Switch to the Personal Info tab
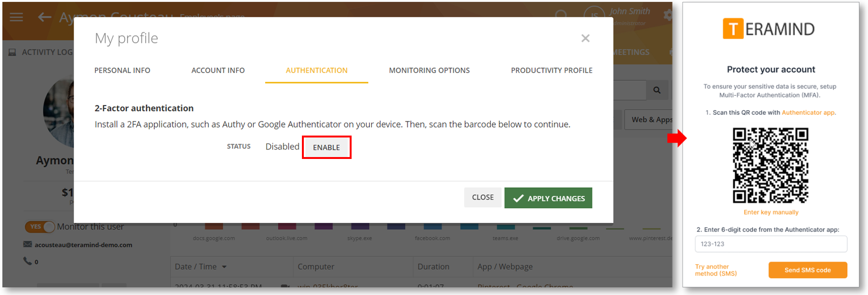The height and width of the screenshot is (295, 868). [x=122, y=70]
